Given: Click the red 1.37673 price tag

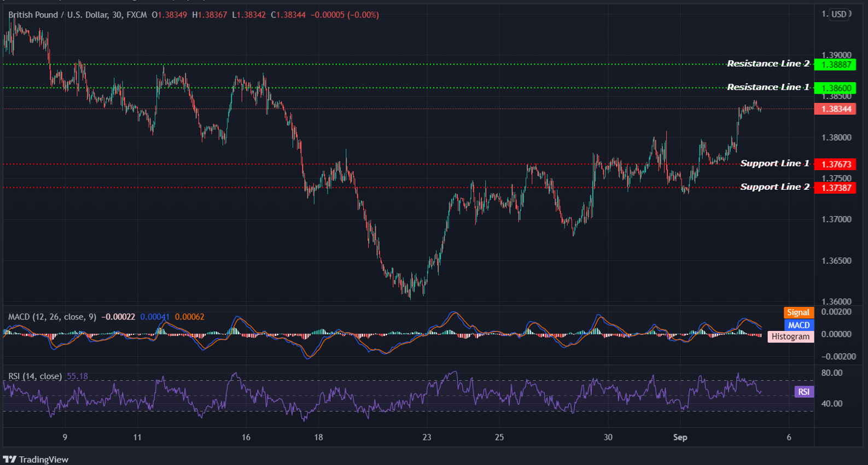Looking at the screenshot, I should point(835,164).
